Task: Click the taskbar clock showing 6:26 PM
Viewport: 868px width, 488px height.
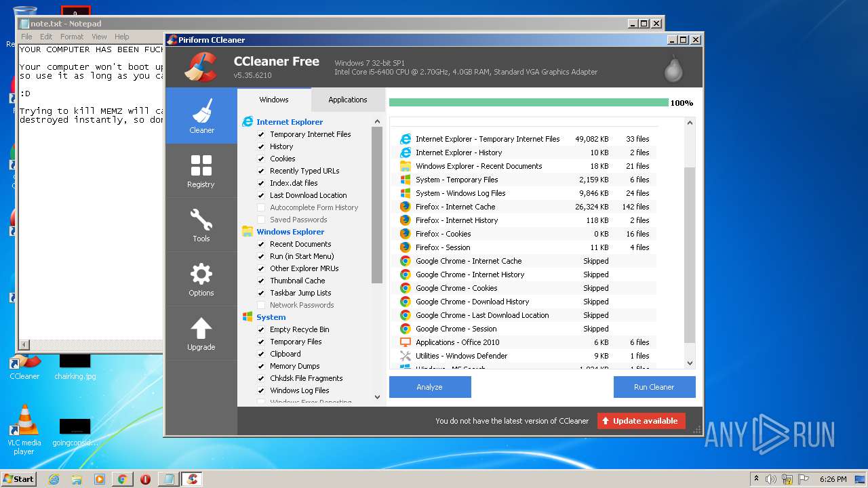Action: click(833, 479)
